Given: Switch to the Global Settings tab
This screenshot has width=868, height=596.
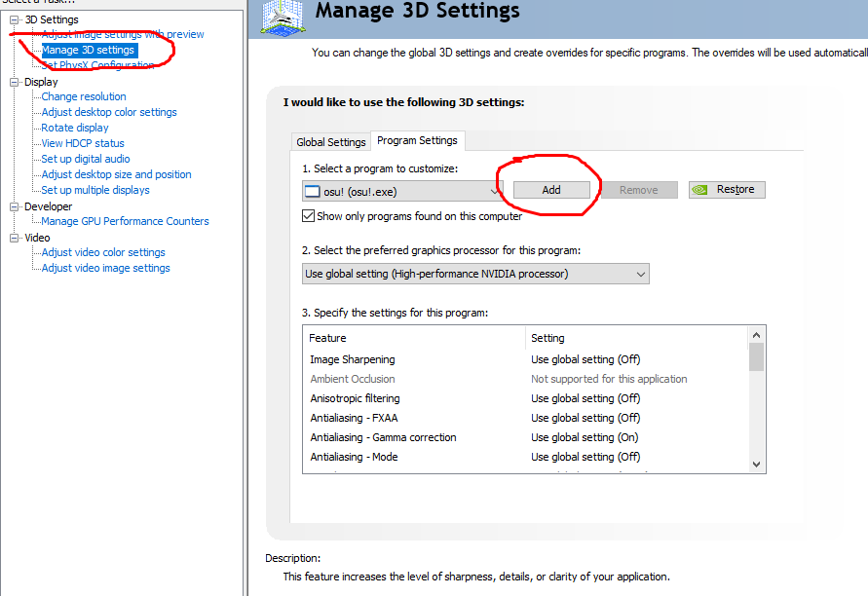Looking at the screenshot, I should tap(330, 142).
